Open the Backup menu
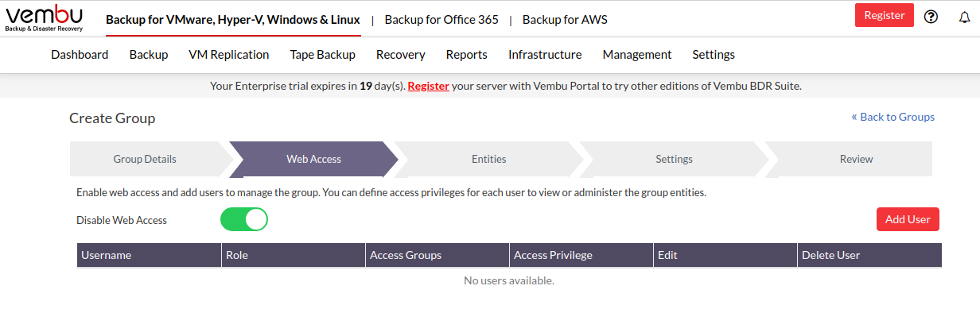 coord(149,55)
